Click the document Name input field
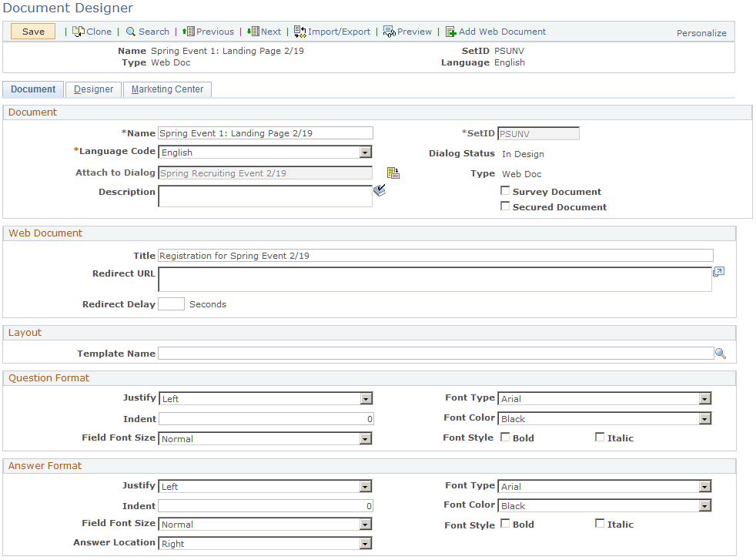This screenshot has height=560, width=756. [x=266, y=133]
